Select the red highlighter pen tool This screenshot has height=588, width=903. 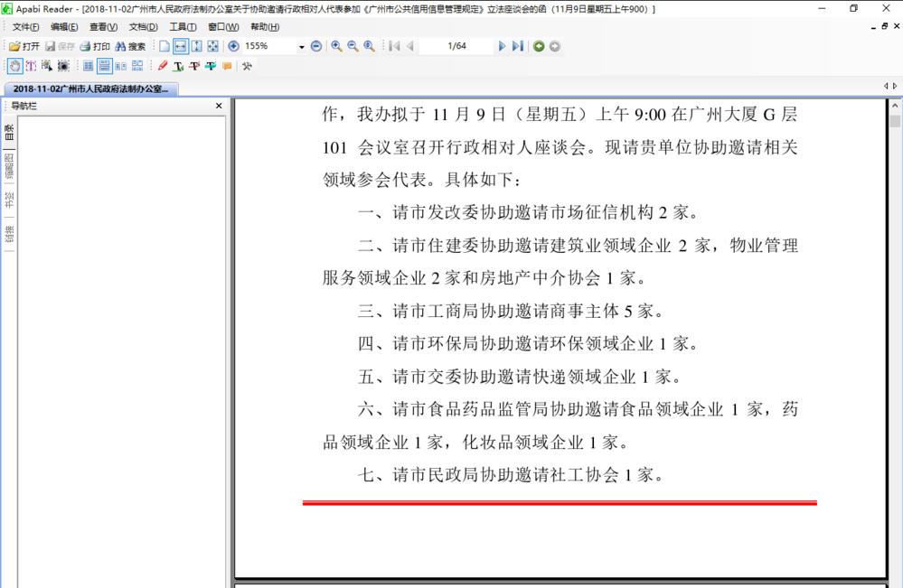[x=163, y=66]
